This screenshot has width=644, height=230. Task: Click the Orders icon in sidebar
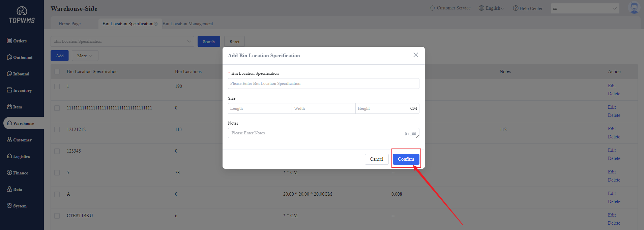point(9,40)
